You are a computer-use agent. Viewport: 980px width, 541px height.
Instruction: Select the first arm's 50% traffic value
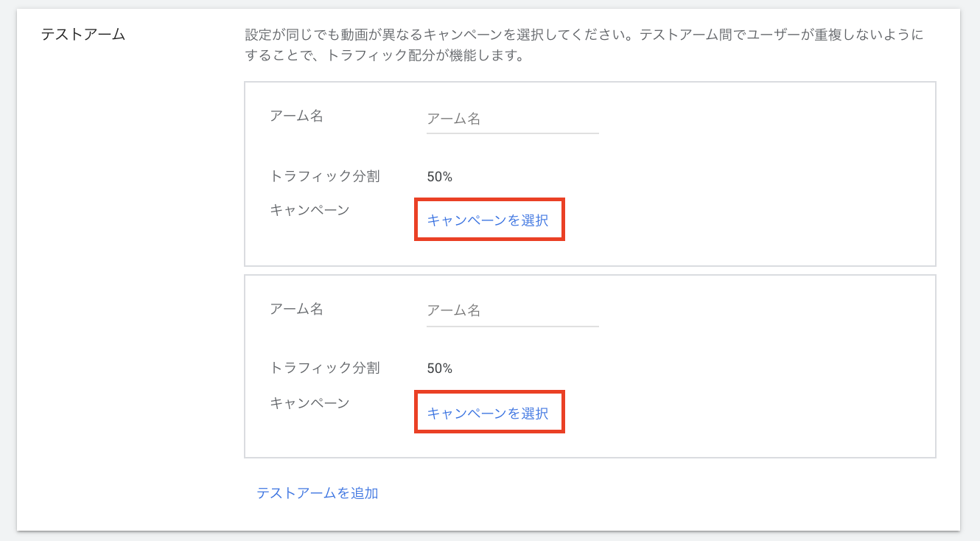click(439, 177)
